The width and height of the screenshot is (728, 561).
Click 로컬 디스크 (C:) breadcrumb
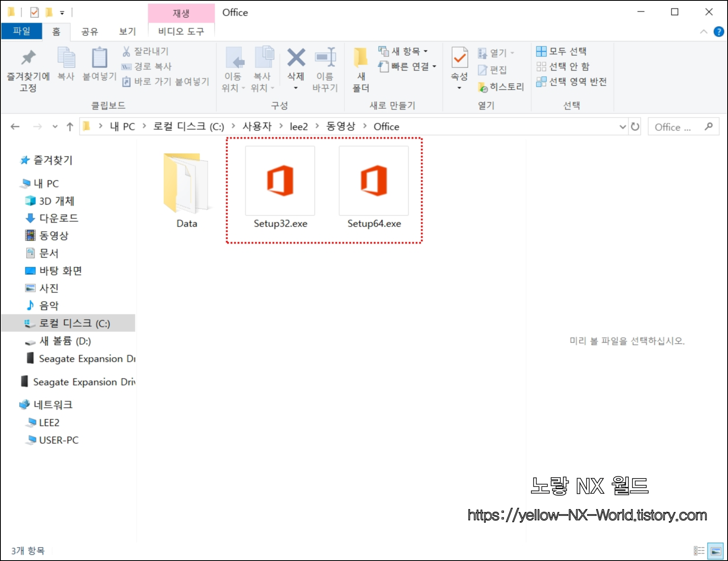pyautogui.click(x=188, y=127)
